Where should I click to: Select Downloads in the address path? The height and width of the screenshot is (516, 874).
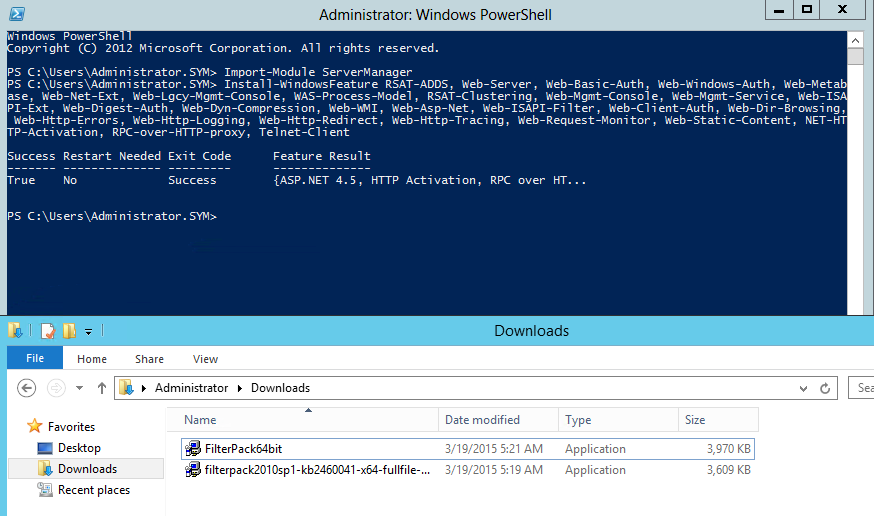tap(280, 388)
